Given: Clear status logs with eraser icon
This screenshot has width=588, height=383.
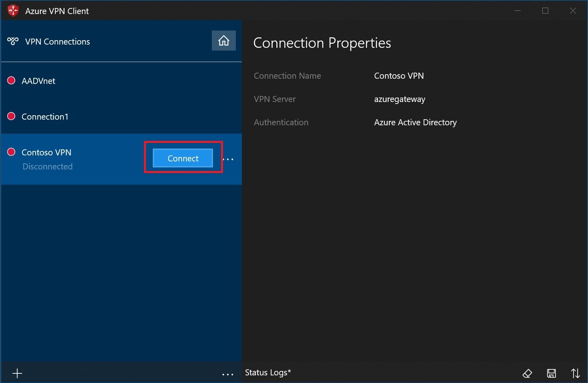Looking at the screenshot, I should pos(527,373).
